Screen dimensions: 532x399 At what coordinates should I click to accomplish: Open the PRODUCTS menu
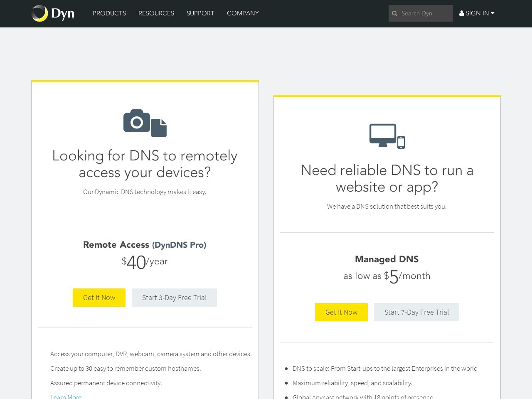tap(109, 13)
